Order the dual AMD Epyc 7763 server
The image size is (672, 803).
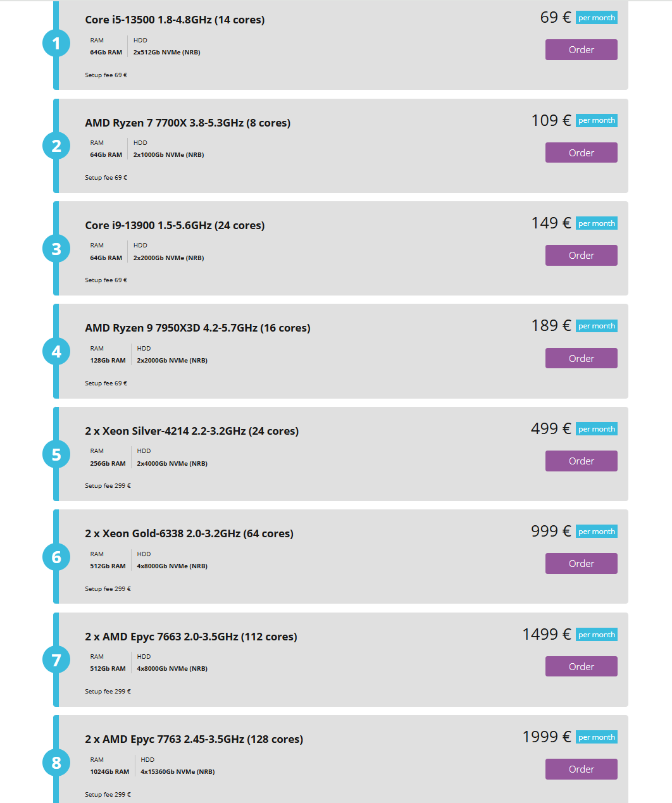(581, 769)
